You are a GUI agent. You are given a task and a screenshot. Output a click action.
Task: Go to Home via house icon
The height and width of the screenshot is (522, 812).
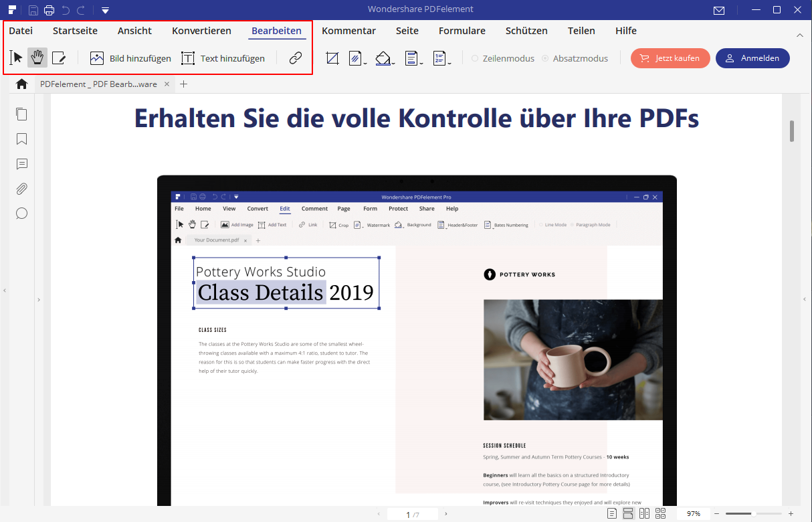21,84
